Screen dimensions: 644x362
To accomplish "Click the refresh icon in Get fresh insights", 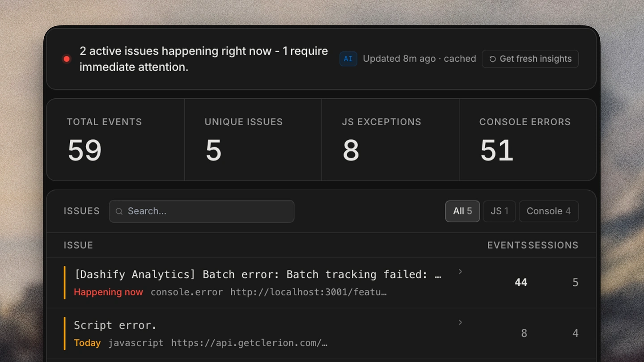I will coord(492,59).
